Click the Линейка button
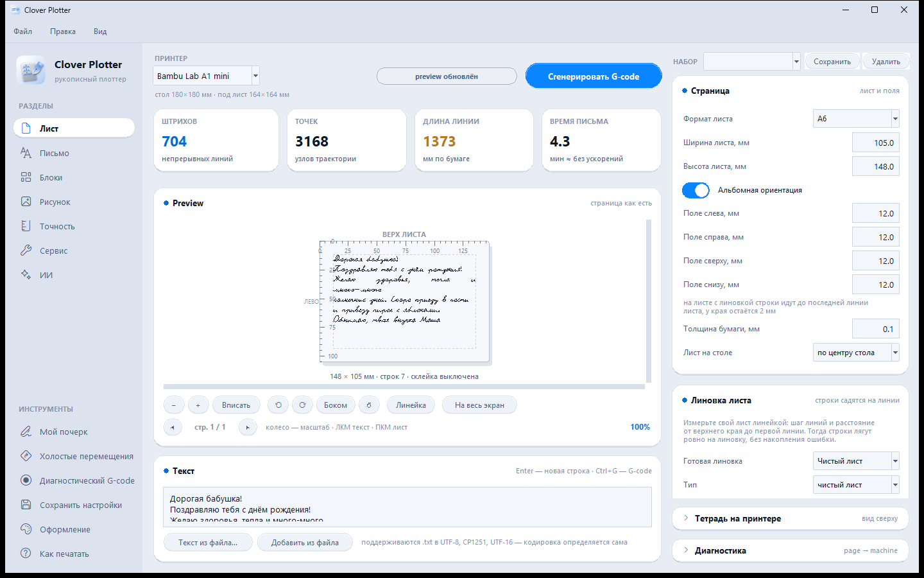 point(411,405)
